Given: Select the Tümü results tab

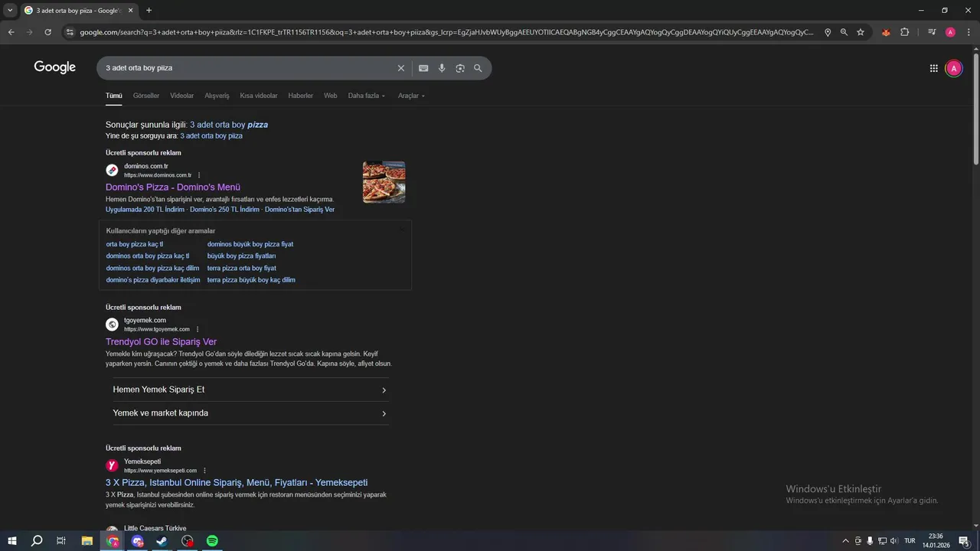Looking at the screenshot, I should click(114, 96).
